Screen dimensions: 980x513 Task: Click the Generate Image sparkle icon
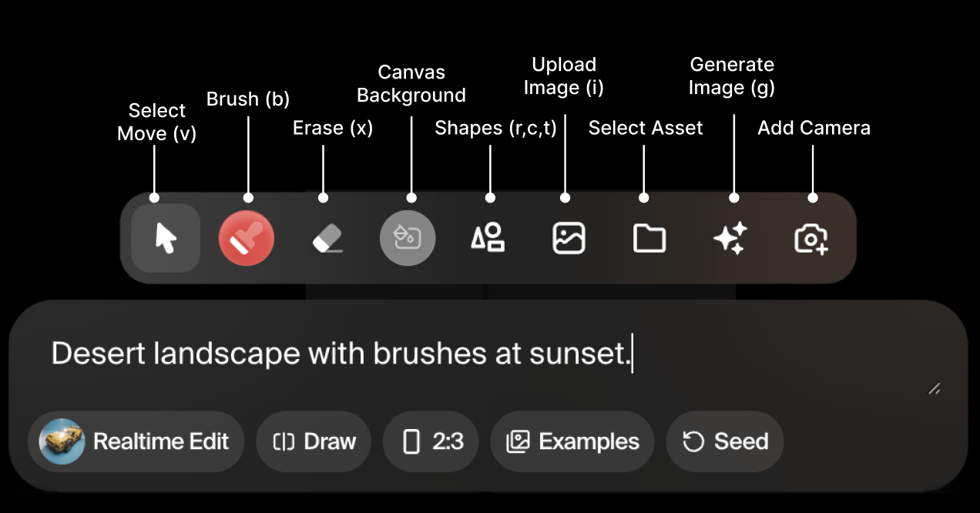730,238
